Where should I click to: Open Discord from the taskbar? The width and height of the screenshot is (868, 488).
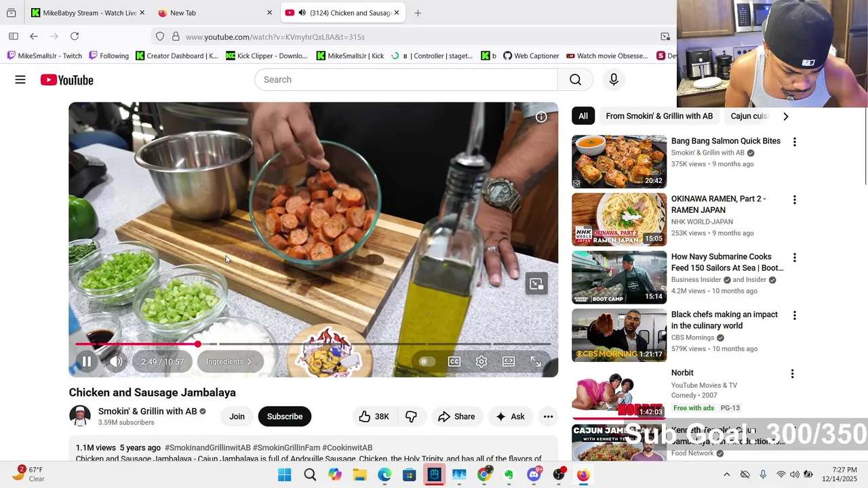534,475
